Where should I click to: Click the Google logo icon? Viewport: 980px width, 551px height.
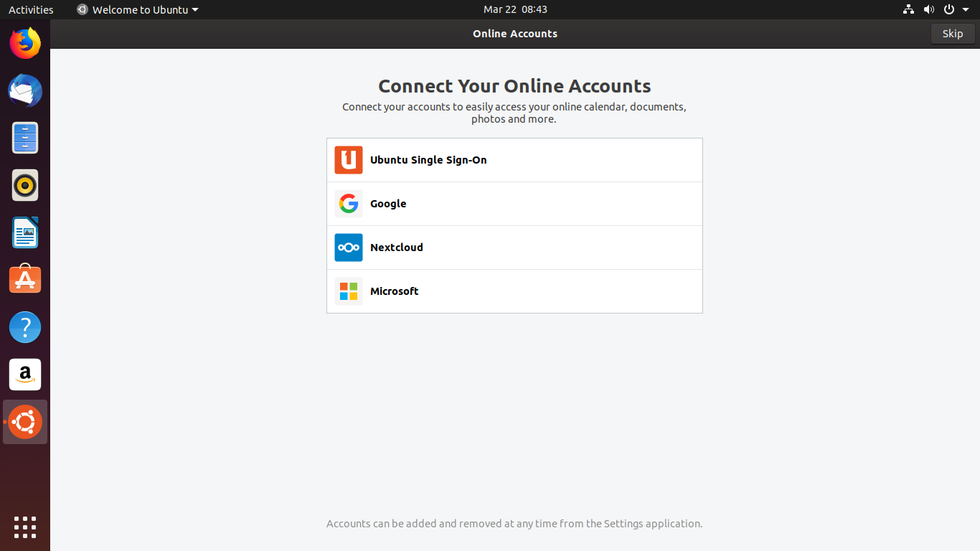click(349, 204)
